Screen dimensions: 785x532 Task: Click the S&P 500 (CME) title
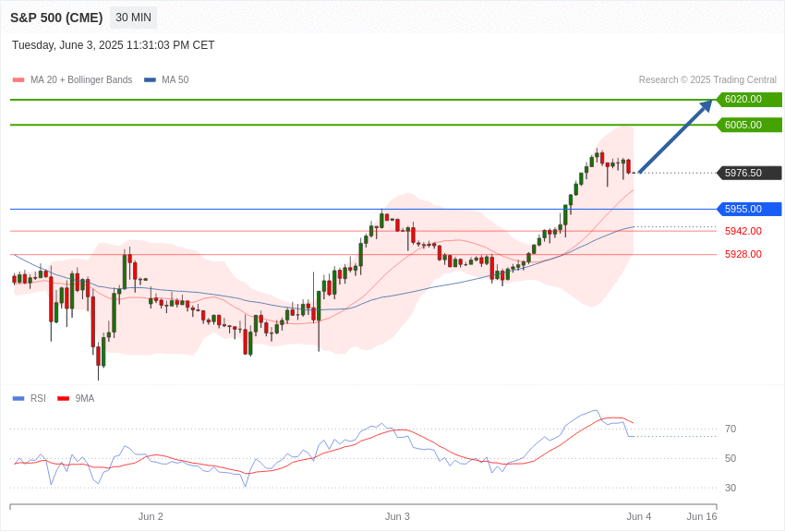tap(56, 18)
